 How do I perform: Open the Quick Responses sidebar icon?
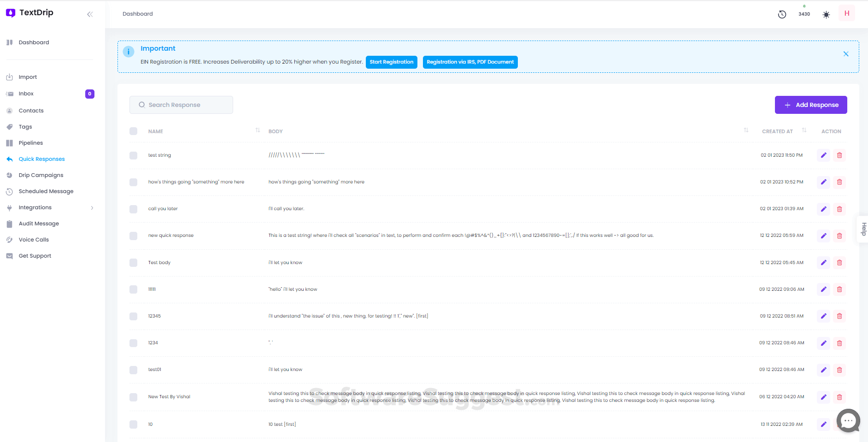click(x=10, y=159)
